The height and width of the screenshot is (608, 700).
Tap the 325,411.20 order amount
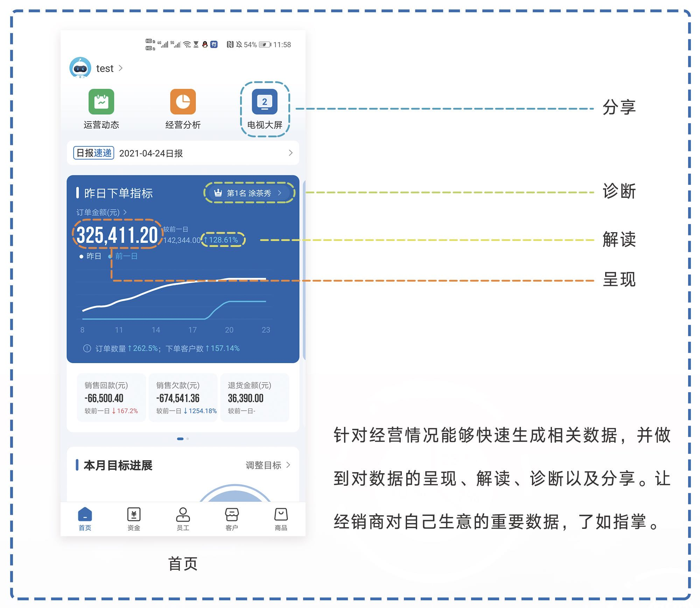pyautogui.click(x=117, y=235)
